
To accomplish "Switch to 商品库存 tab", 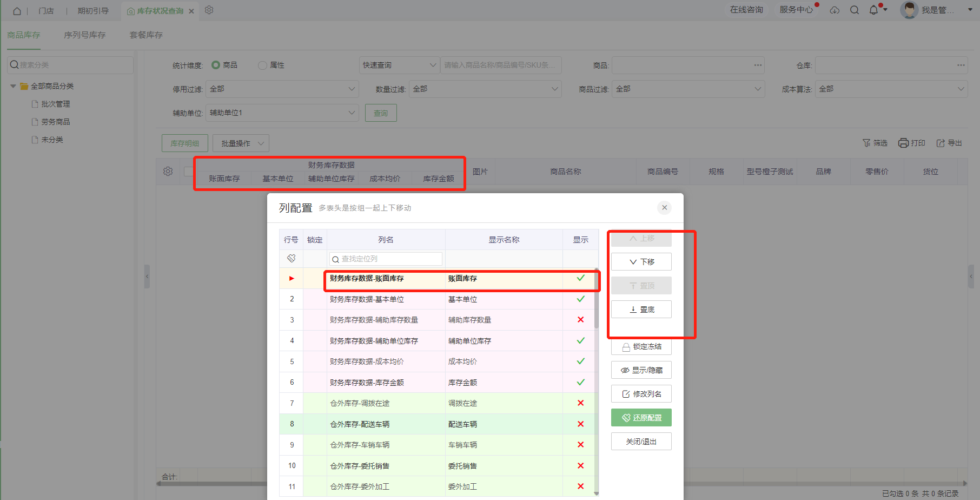I will click(24, 35).
